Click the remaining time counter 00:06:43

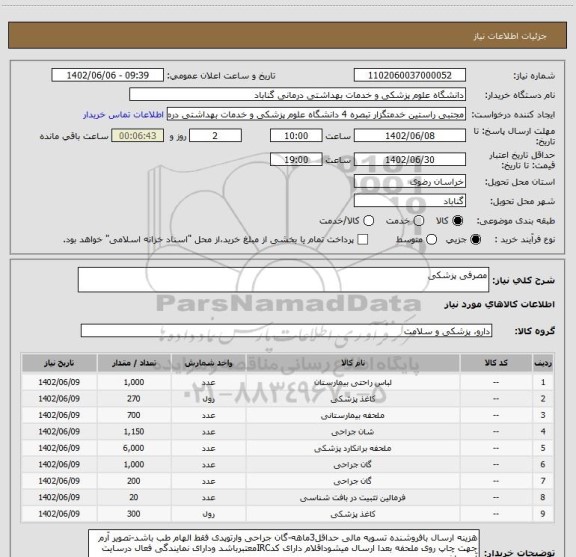point(138,136)
